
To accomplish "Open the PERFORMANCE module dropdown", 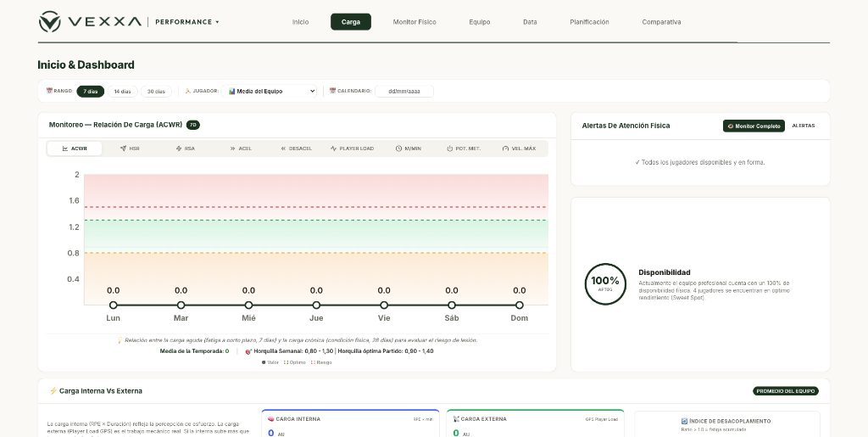I will [x=187, y=22].
